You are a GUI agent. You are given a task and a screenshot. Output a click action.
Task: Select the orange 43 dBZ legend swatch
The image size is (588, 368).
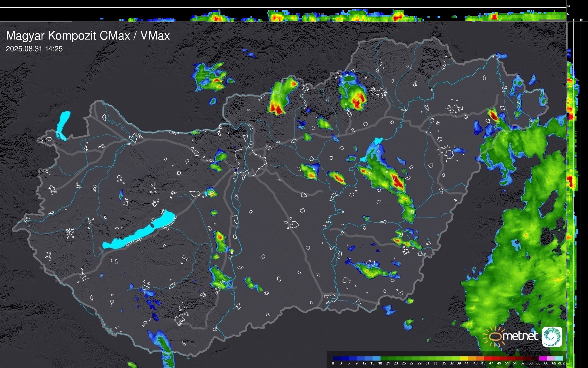[480, 358]
